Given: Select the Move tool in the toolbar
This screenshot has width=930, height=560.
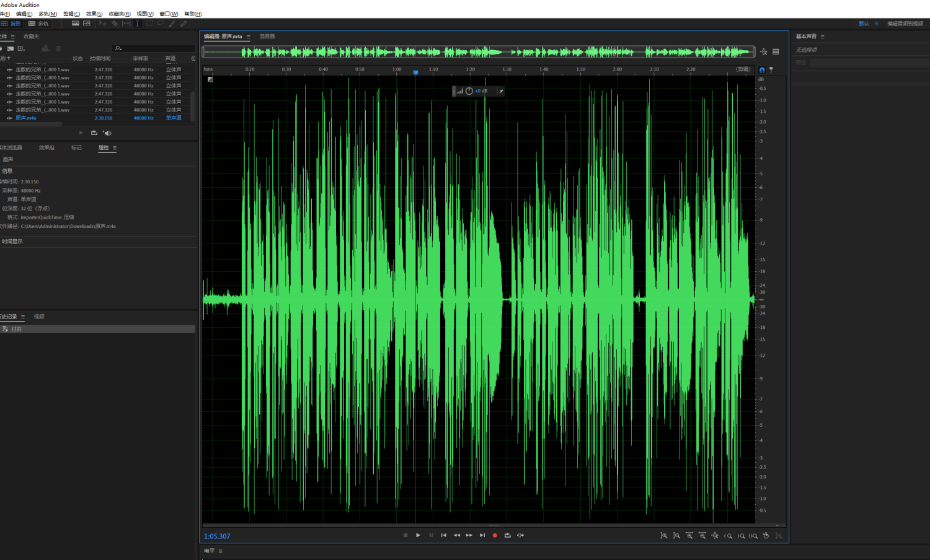Looking at the screenshot, I should coord(103,24).
